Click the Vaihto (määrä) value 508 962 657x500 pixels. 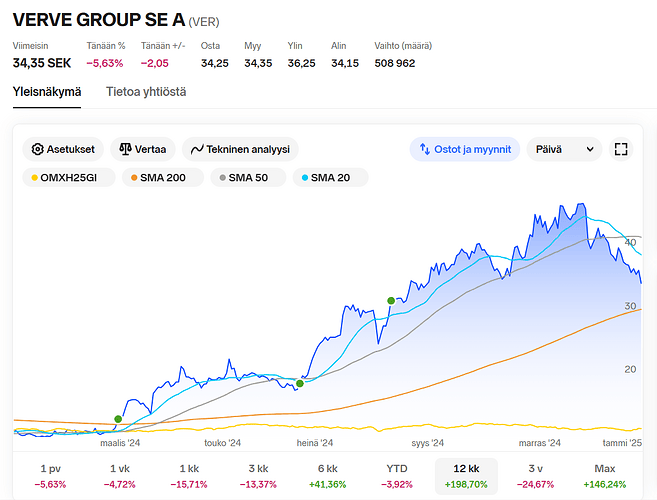(x=395, y=63)
